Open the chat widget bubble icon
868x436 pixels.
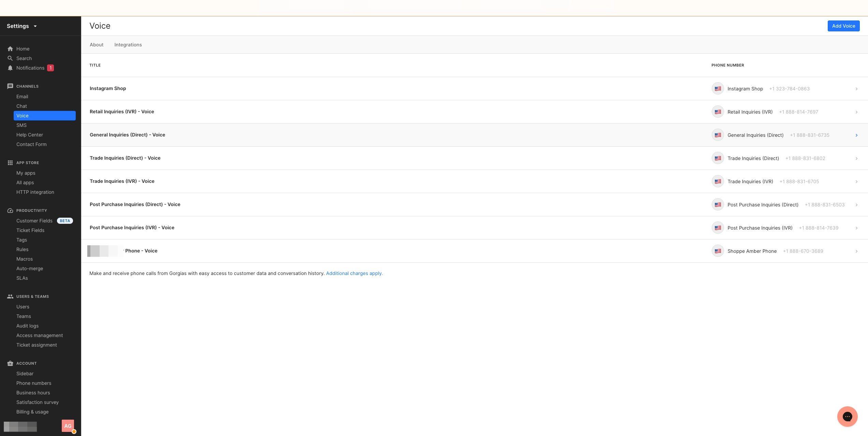click(847, 416)
